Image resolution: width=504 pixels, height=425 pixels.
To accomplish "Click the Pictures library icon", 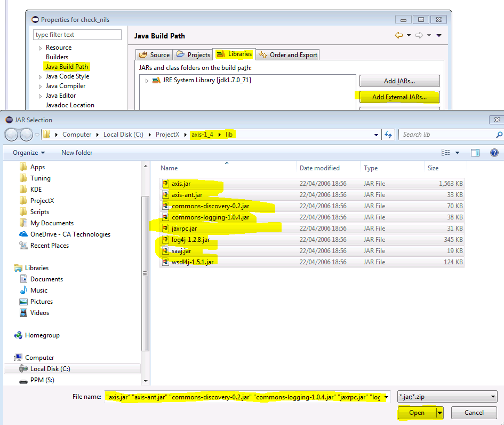I will [x=23, y=302].
